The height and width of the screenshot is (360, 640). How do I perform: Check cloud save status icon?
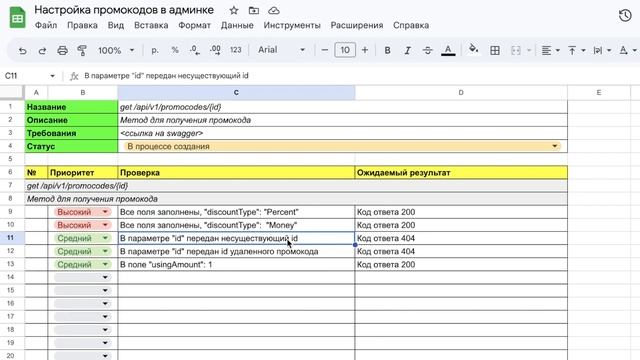pos(274,10)
